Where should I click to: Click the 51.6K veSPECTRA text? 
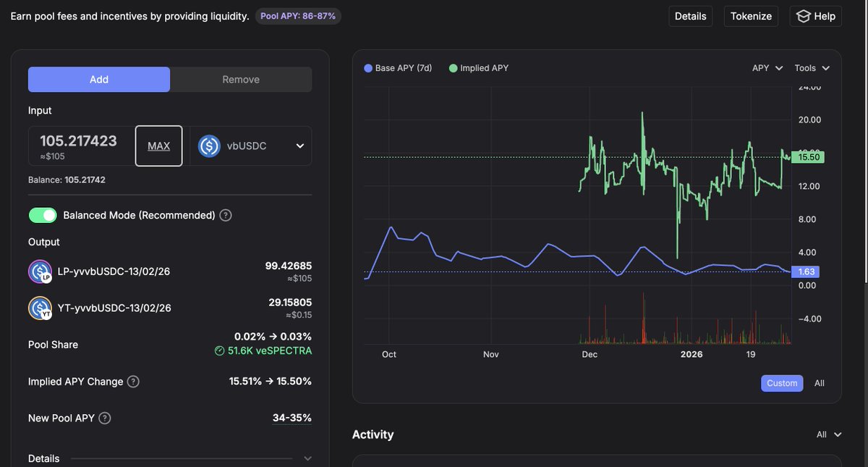coord(270,350)
